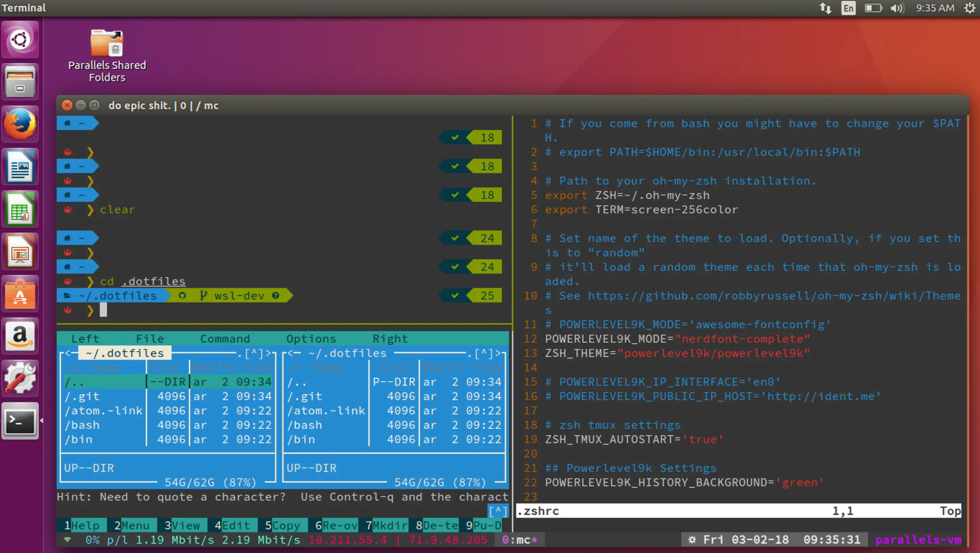This screenshot has width=980, height=553.
Task: Open right panel directory history [^] list
Action: click(484, 354)
